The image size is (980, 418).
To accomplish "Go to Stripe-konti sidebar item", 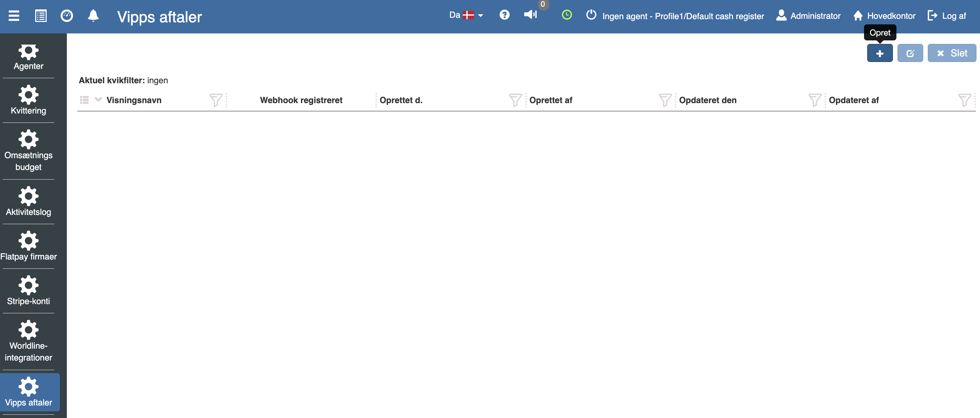I will pos(29,291).
